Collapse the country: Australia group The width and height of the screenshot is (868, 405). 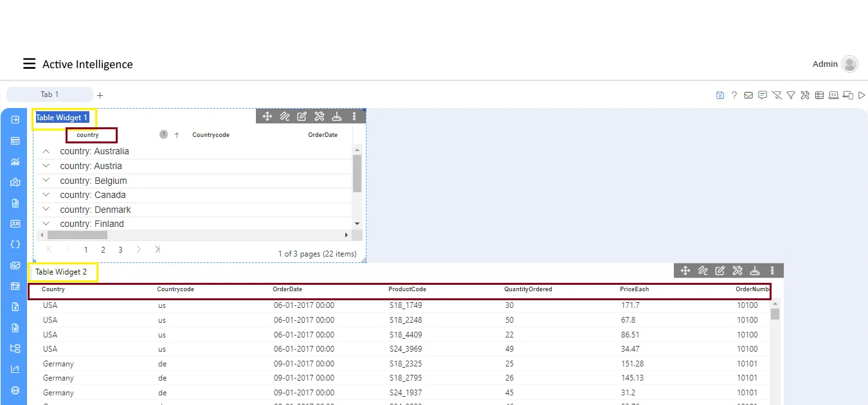click(x=46, y=151)
